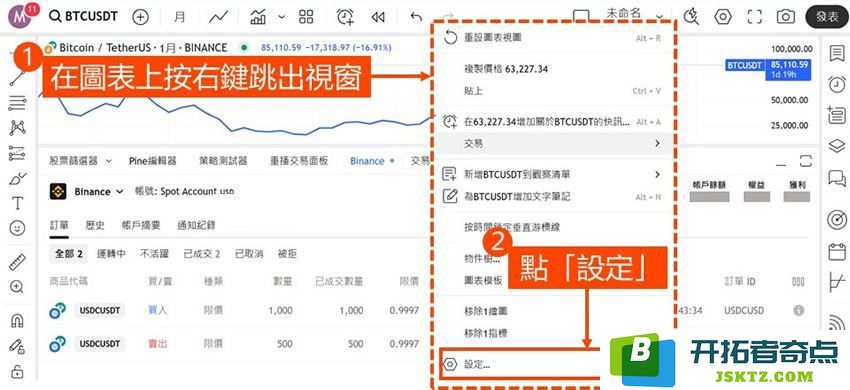850x390 pixels.
Task: Select the zoom in magnifier tool
Action: pyautogui.click(x=17, y=287)
